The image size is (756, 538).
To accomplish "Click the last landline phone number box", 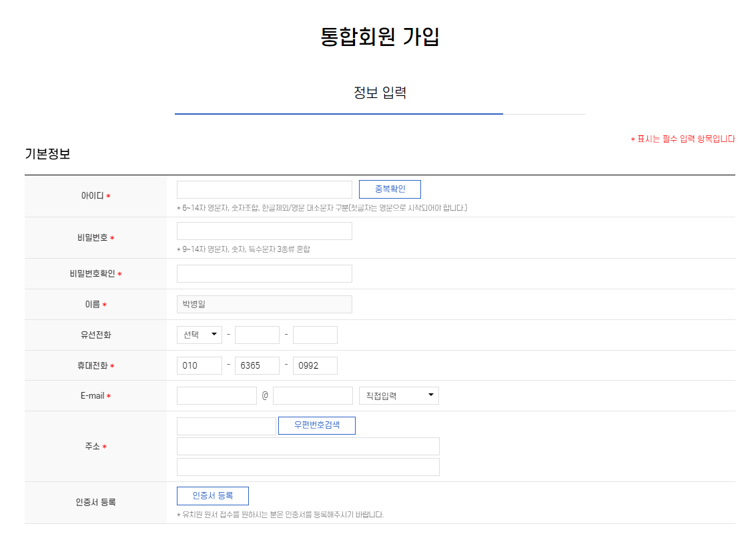I will tap(315, 335).
